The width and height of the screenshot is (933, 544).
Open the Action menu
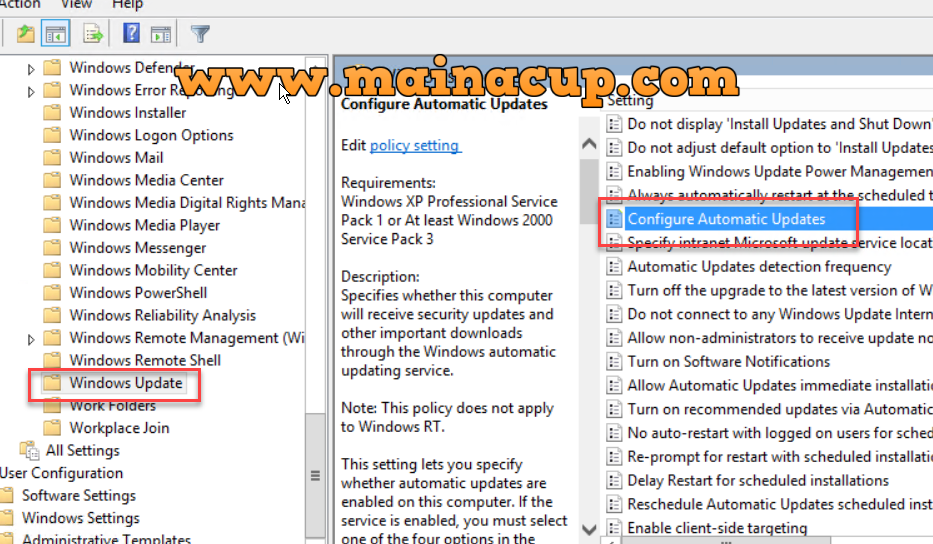[x=18, y=4]
